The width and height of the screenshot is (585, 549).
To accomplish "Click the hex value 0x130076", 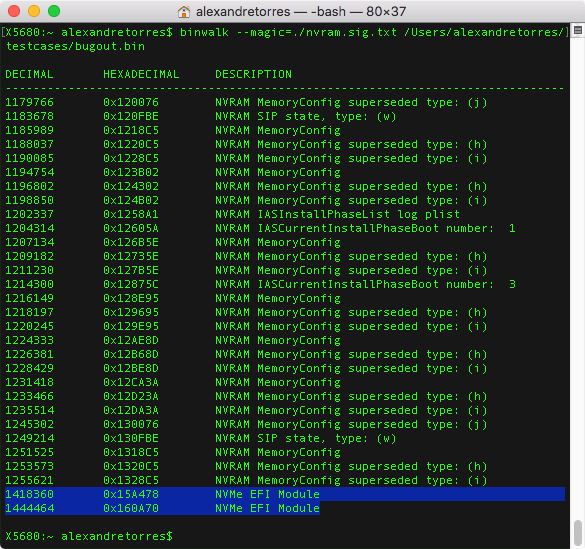I will (x=131, y=424).
